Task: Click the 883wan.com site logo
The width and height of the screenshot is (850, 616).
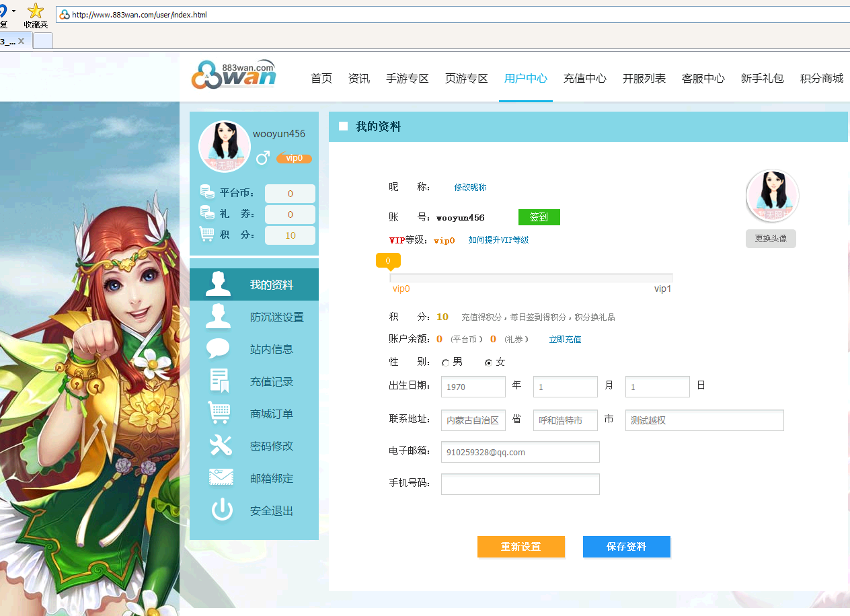Action: (233, 75)
